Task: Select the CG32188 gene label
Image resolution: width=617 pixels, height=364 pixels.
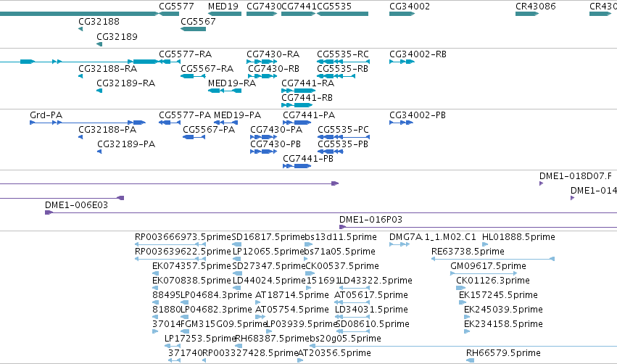Action: click(x=99, y=22)
